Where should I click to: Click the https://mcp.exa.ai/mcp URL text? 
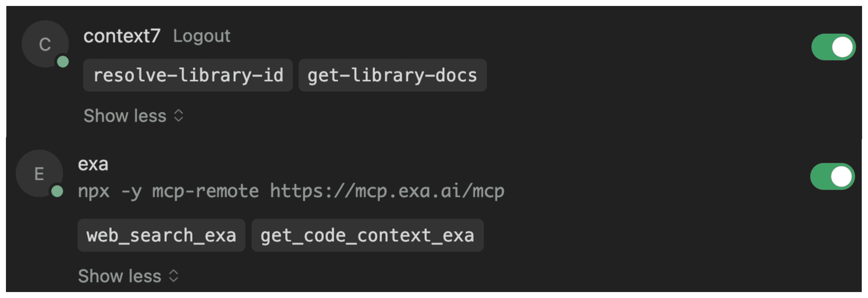coord(387,191)
